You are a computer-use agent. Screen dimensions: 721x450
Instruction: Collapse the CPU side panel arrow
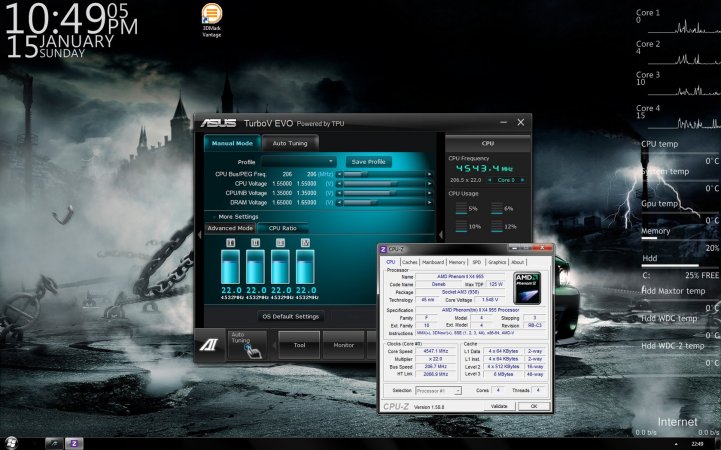click(441, 235)
